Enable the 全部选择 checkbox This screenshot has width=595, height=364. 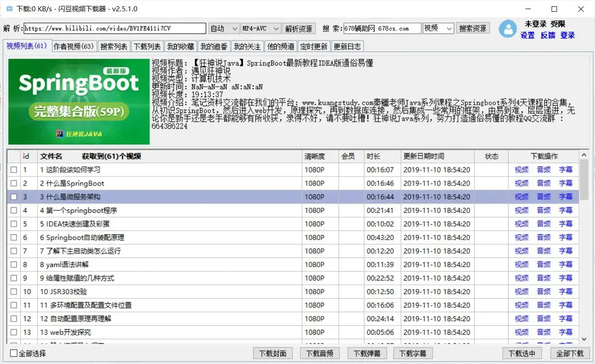[14, 354]
